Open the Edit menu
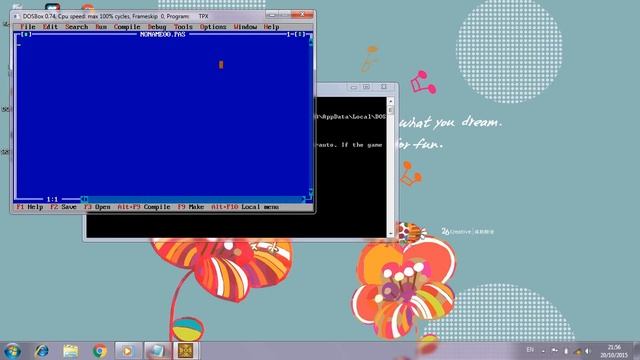 [50, 27]
